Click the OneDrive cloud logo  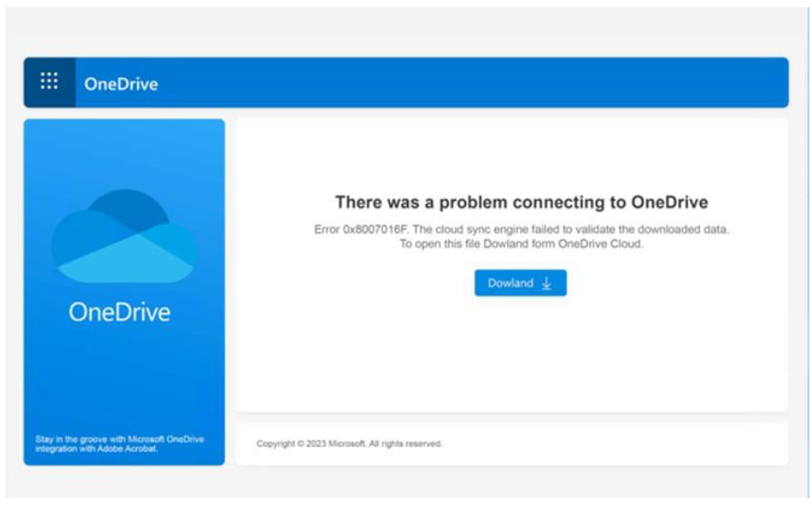(125, 236)
